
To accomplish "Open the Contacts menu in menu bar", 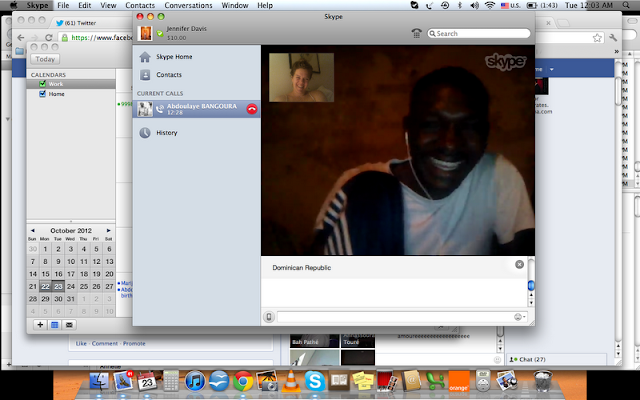I will (x=140, y=5).
